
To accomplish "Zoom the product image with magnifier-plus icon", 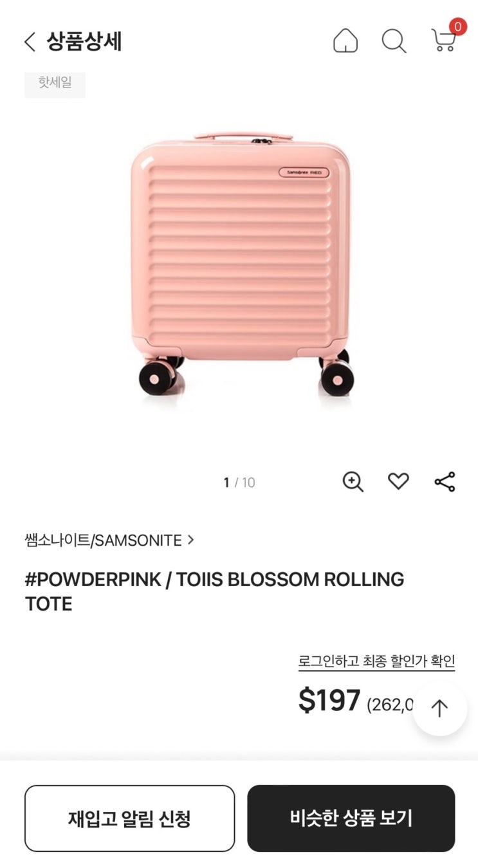I will [x=353, y=481].
